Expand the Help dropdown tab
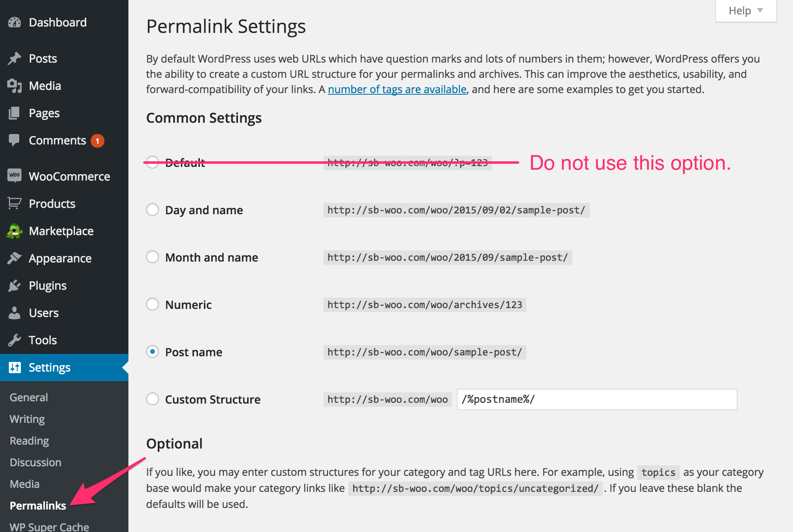This screenshot has height=532, width=793. click(746, 11)
